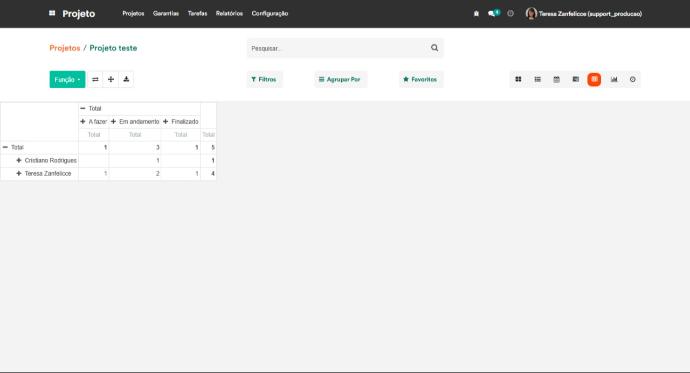Image resolution: width=690 pixels, height=373 pixels.
Task: Open the Garantias menu
Action: pos(166,14)
